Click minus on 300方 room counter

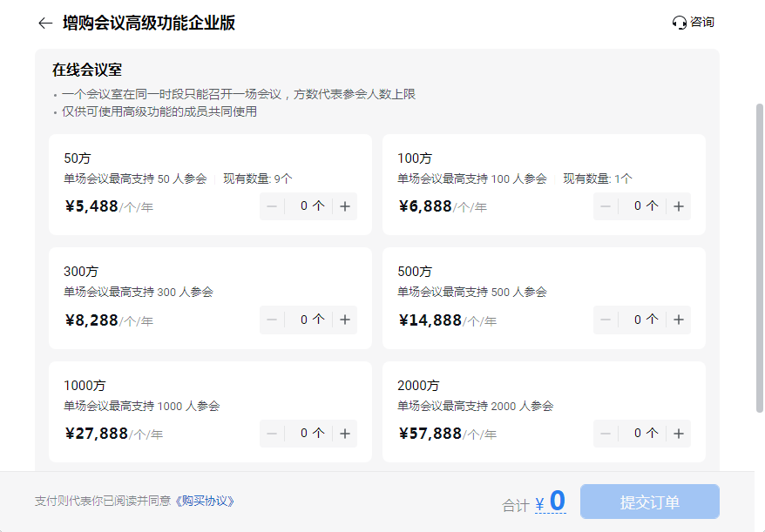[272, 320]
